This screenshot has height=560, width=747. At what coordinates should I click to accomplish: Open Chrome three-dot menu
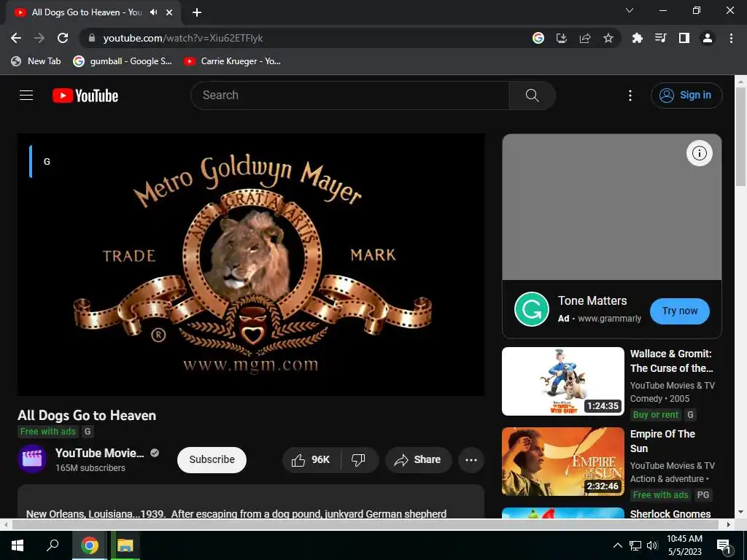pyautogui.click(x=731, y=38)
